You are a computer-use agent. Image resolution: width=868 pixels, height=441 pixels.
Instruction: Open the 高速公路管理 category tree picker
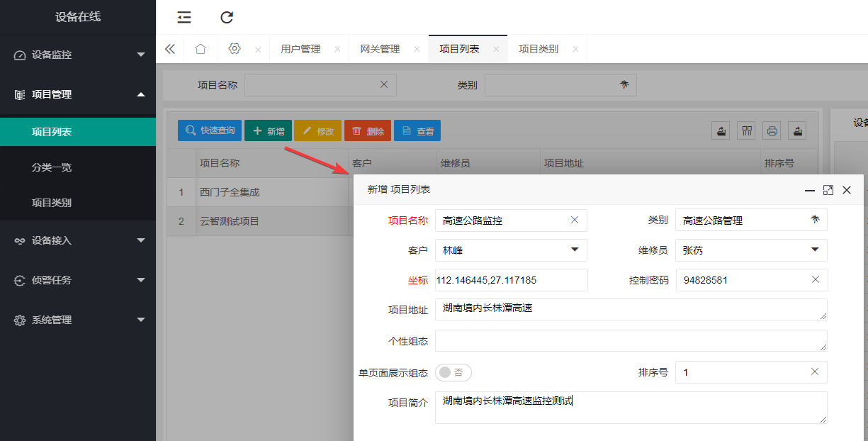[815, 220]
